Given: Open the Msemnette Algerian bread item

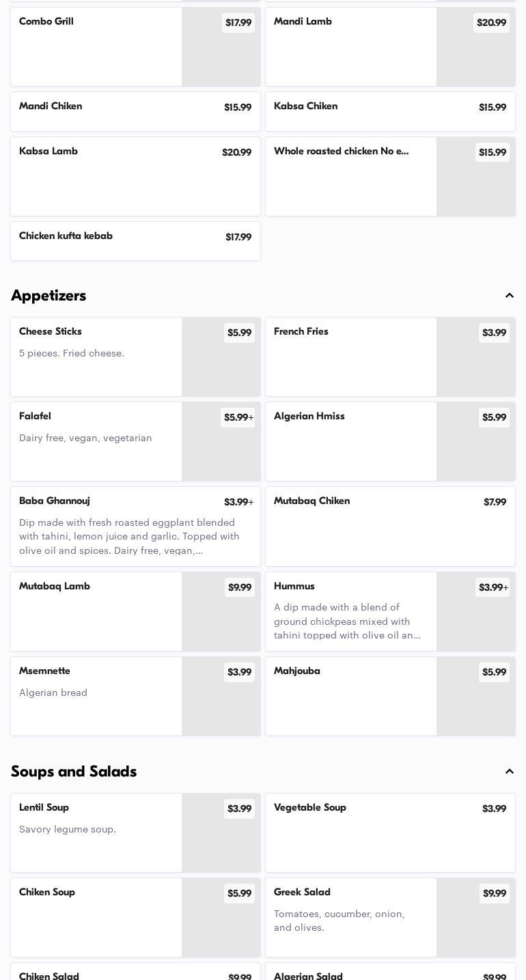Looking at the screenshot, I should point(96,696).
